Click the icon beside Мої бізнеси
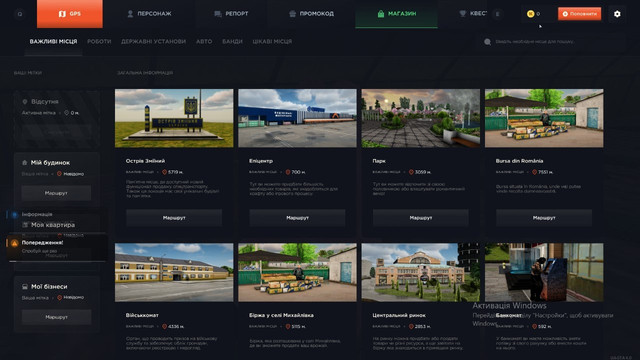 click(x=25, y=287)
